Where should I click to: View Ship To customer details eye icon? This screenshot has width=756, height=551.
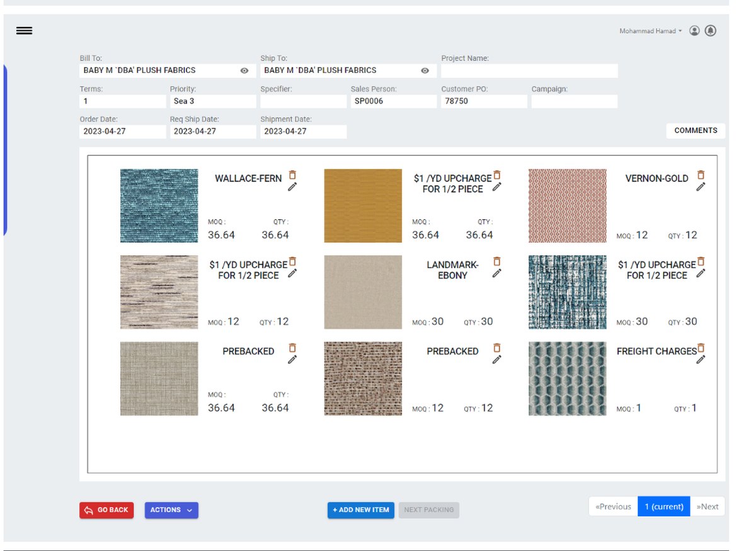tap(425, 71)
